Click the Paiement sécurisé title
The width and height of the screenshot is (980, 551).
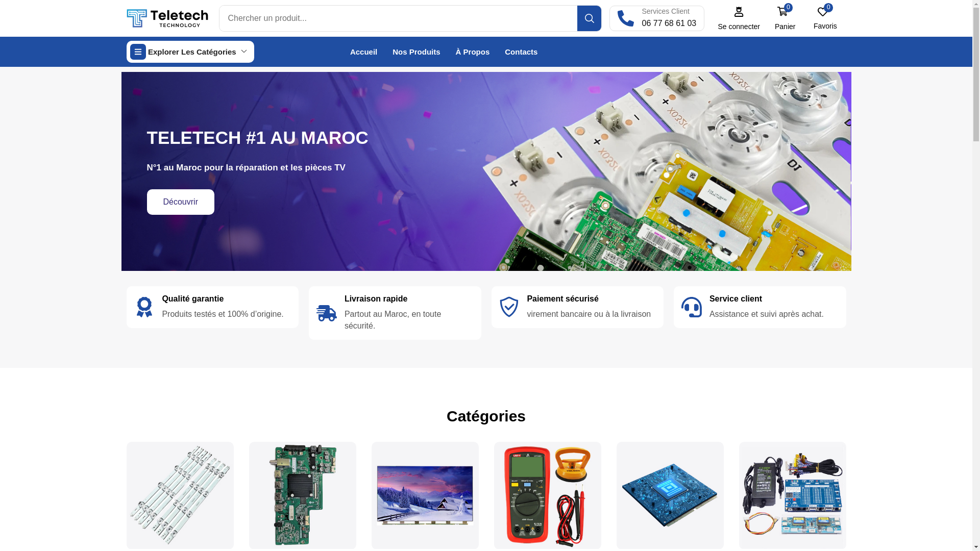pyautogui.click(x=562, y=299)
